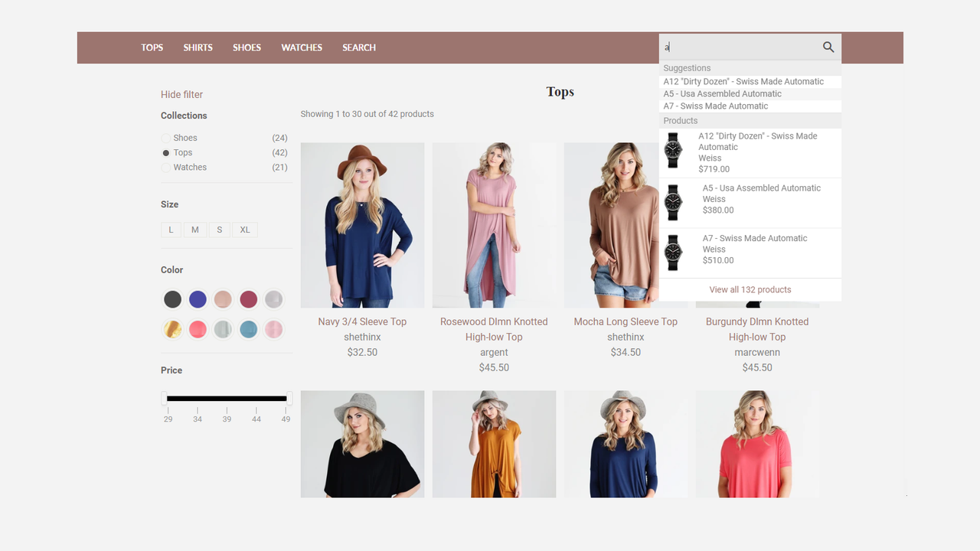Screen dimensions: 980x551
Task: Open View all 132 products link
Action: (750, 290)
